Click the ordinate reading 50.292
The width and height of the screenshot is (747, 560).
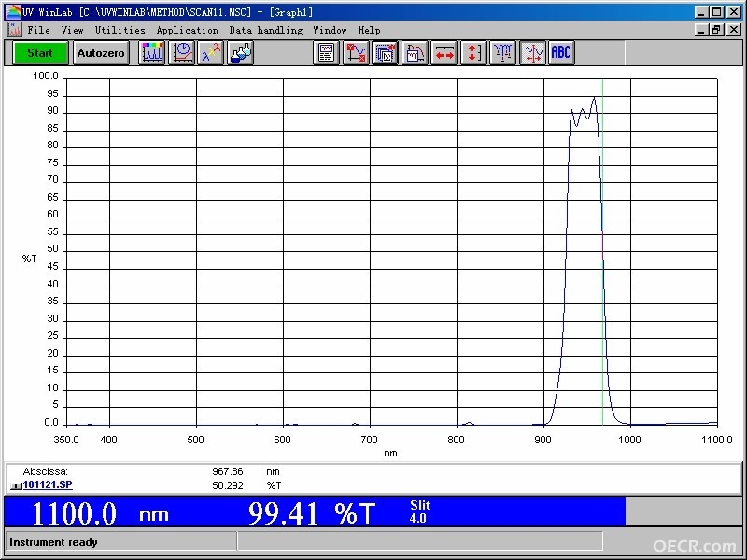[x=228, y=485]
